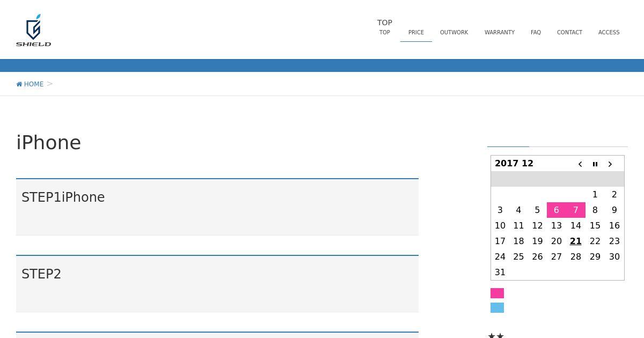This screenshot has height=338, width=644.
Task: Select date 23 in calendar
Action: tap(614, 241)
